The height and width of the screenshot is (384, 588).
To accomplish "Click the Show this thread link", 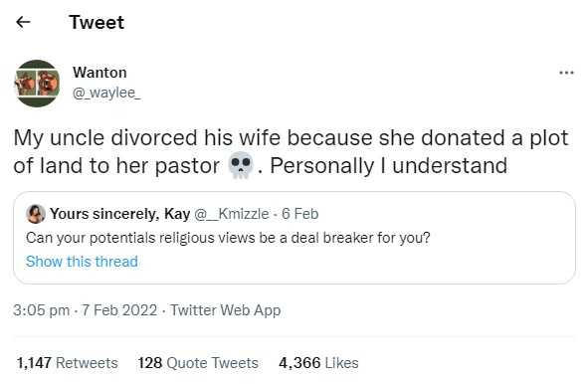I will (x=82, y=262).
